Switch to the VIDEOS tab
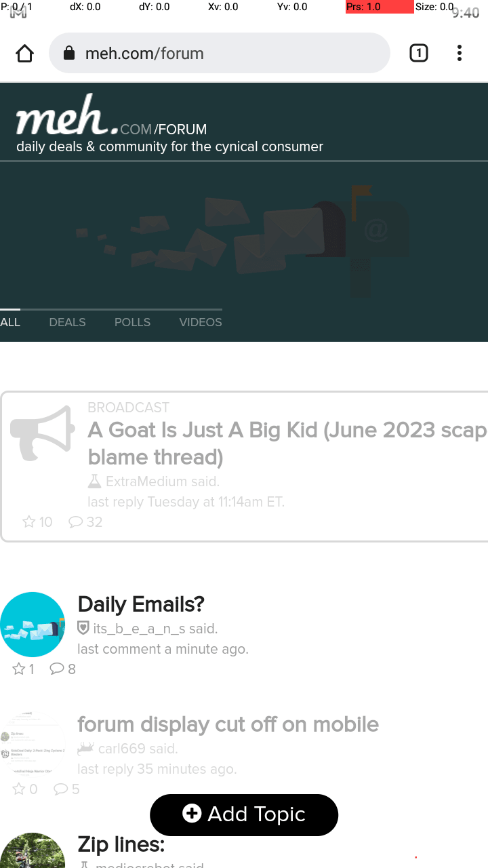Screen dimensions: 488x868 coord(201,322)
